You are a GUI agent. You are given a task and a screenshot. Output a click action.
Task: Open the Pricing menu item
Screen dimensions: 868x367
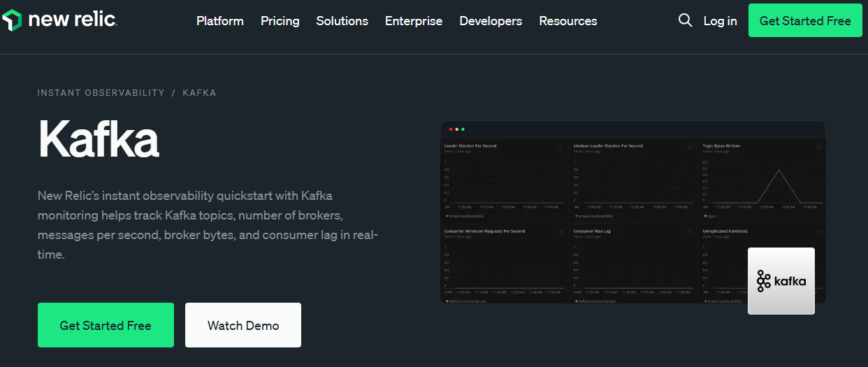click(x=280, y=21)
